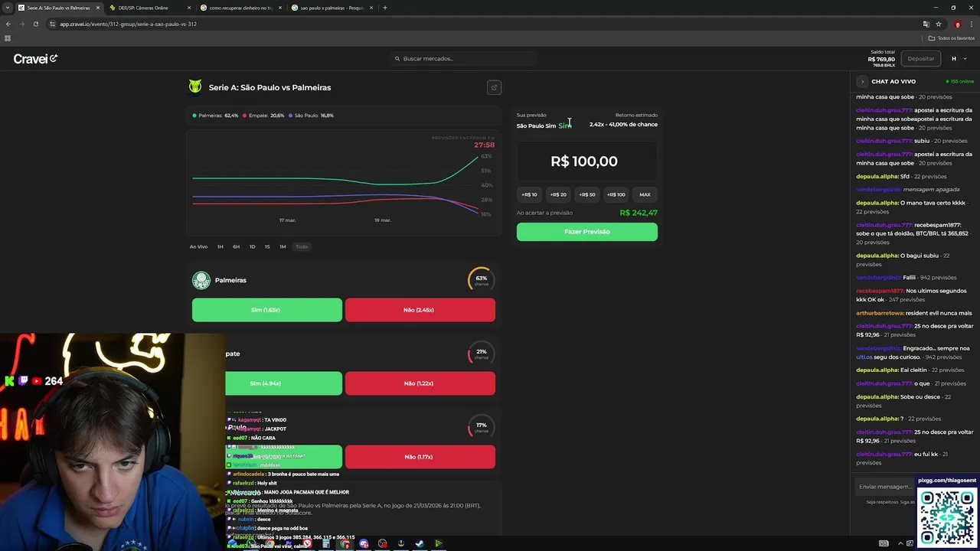Viewport: 980px width, 551px height.
Task: Bookmark this page with the star icon
Action: tap(939, 24)
